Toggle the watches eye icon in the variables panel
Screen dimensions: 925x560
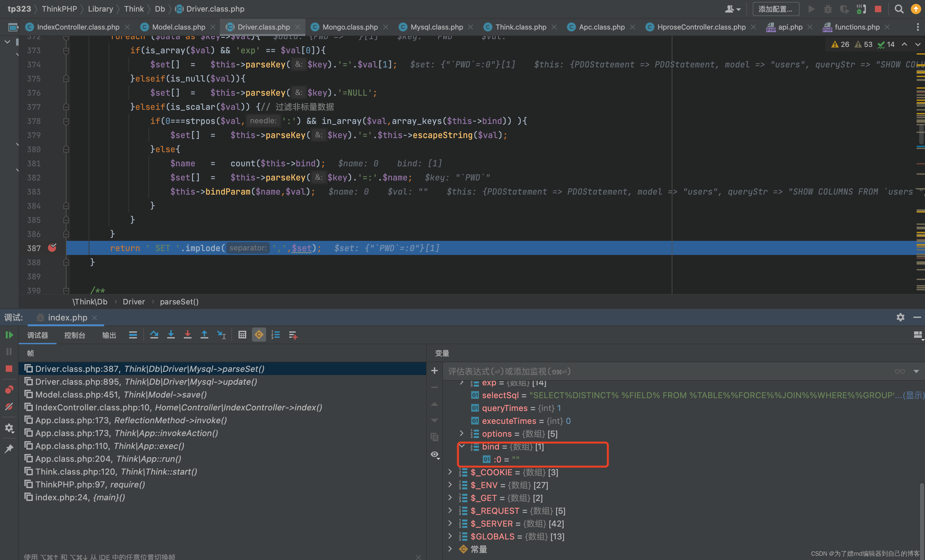(x=435, y=455)
